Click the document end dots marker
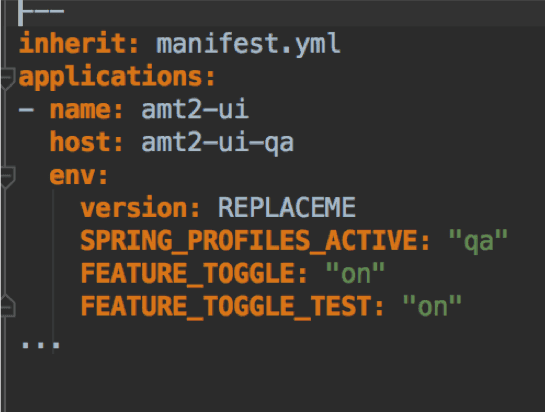 tap(41, 345)
